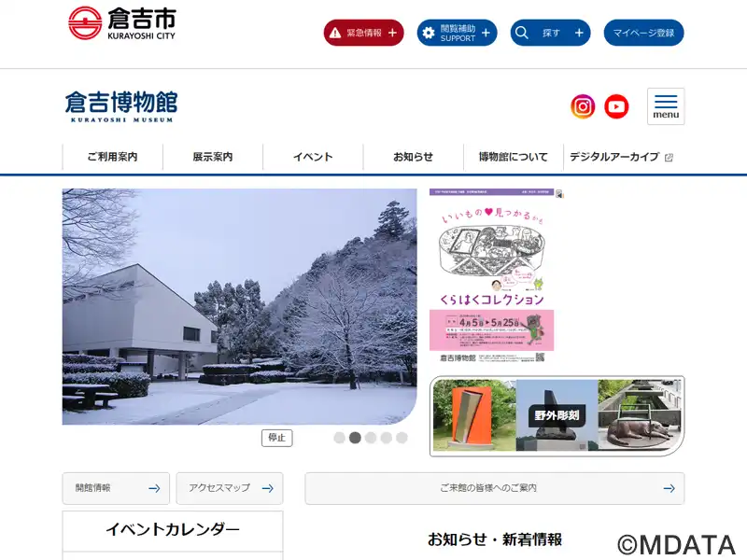Click the 倉吉博物館 museum logo
Screen dimensions: 747x560
121,106
